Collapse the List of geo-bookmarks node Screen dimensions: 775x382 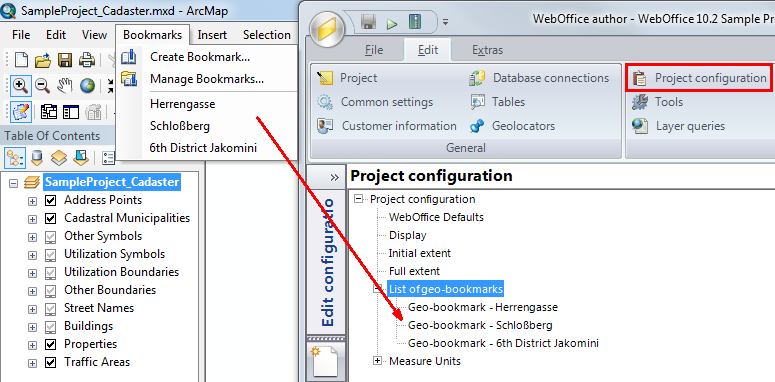[x=378, y=289]
